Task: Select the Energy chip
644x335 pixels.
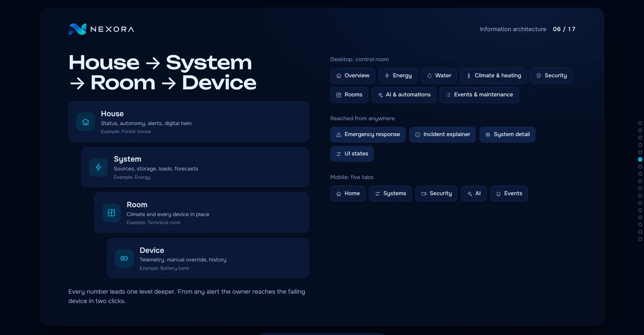Action: pos(398,76)
